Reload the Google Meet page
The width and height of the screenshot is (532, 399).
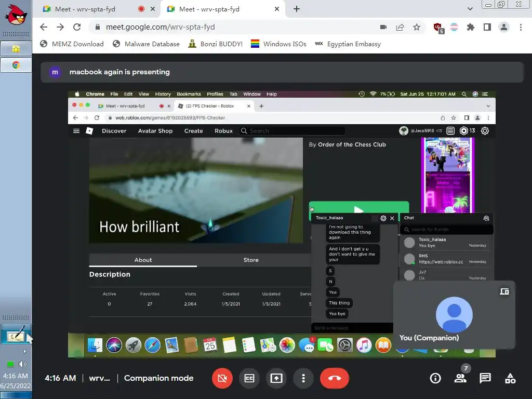pyautogui.click(x=77, y=27)
